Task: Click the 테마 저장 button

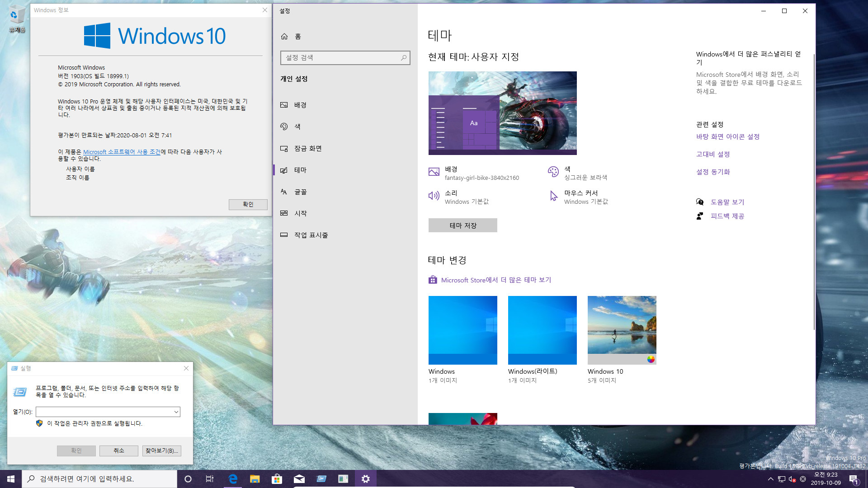Action: coord(463,225)
